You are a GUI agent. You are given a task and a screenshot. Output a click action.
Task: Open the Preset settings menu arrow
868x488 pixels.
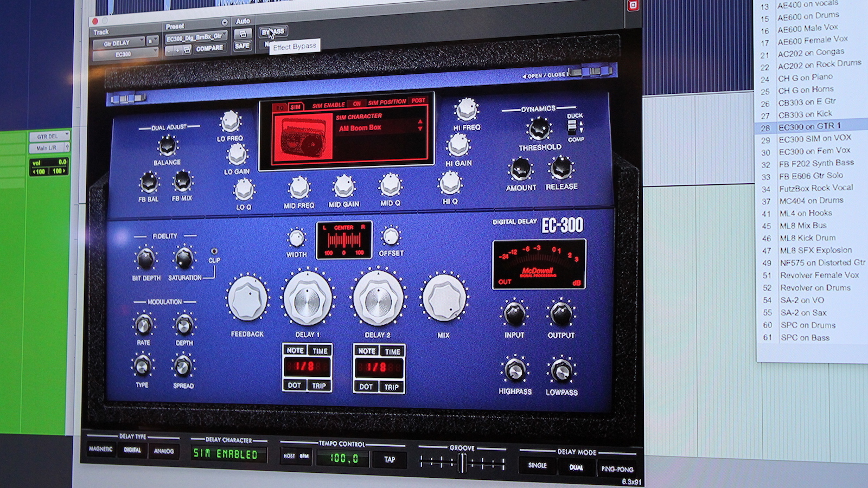coord(225,23)
